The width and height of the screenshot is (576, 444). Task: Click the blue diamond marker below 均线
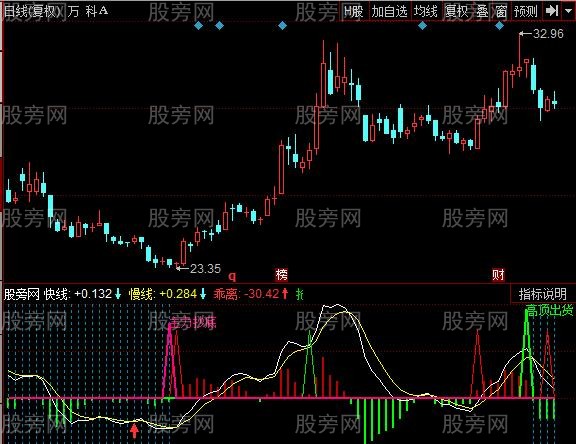pos(422,26)
